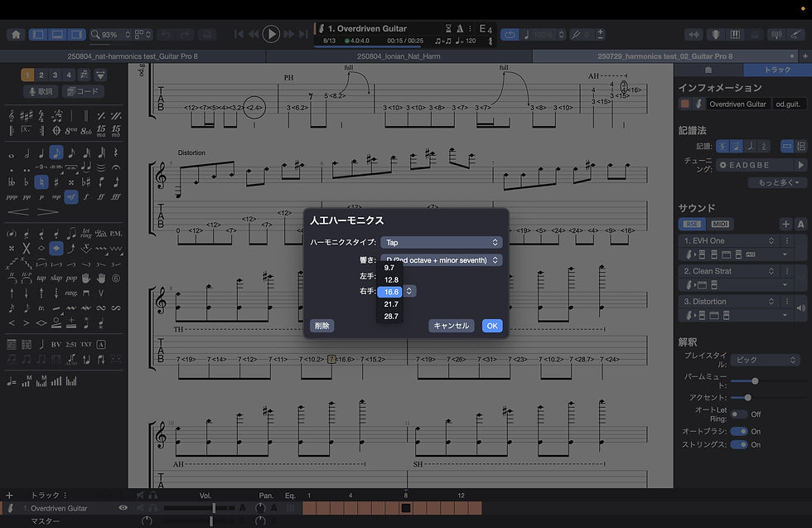
Task: Select the treble clef icon in palette
Action: 12,115
